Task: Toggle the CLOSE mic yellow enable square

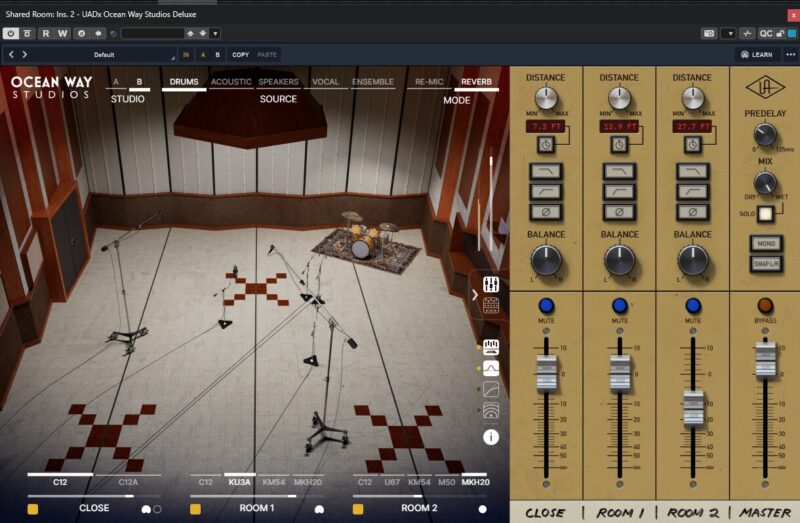Action: [33, 509]
